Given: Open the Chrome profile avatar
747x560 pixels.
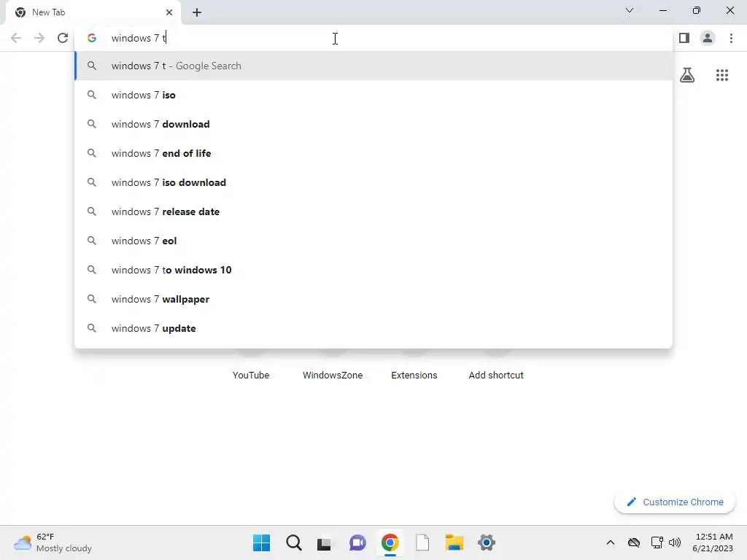Looking at the screenshot, I should click(x=708, y=38).
